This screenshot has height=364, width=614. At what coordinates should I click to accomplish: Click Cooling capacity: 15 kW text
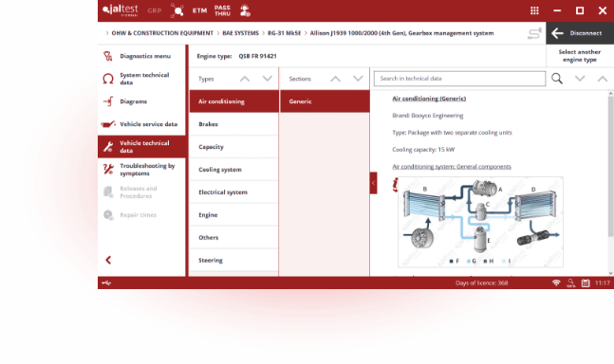coord(423,150)
